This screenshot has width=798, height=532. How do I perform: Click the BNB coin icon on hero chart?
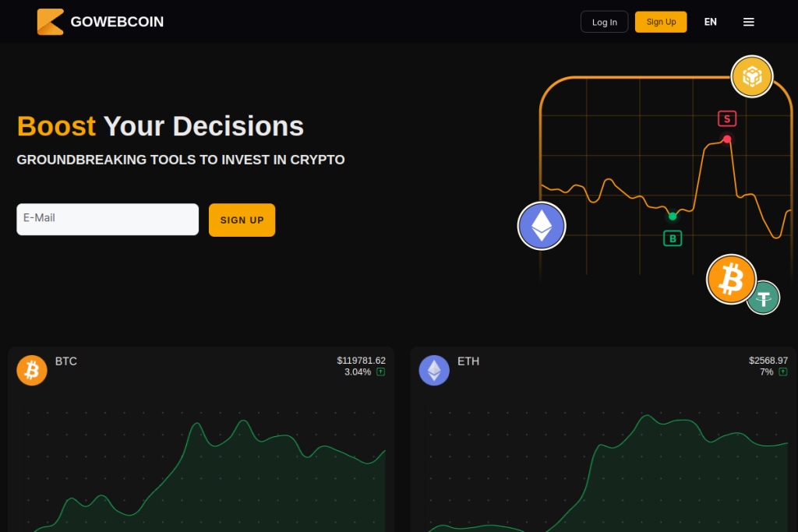(752, 77)
